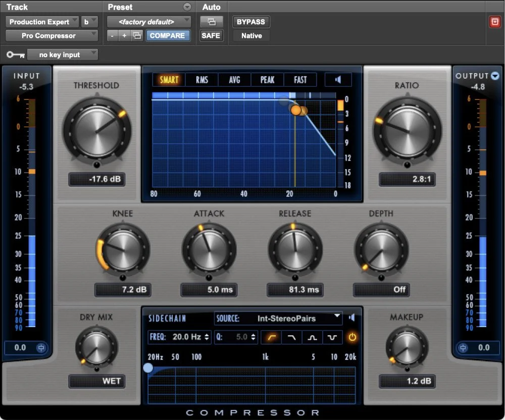Open the sidechain SOURCE Int-StereoPairs menu
Viewport: 505px width, 420px height.
[x=278, y=319]
